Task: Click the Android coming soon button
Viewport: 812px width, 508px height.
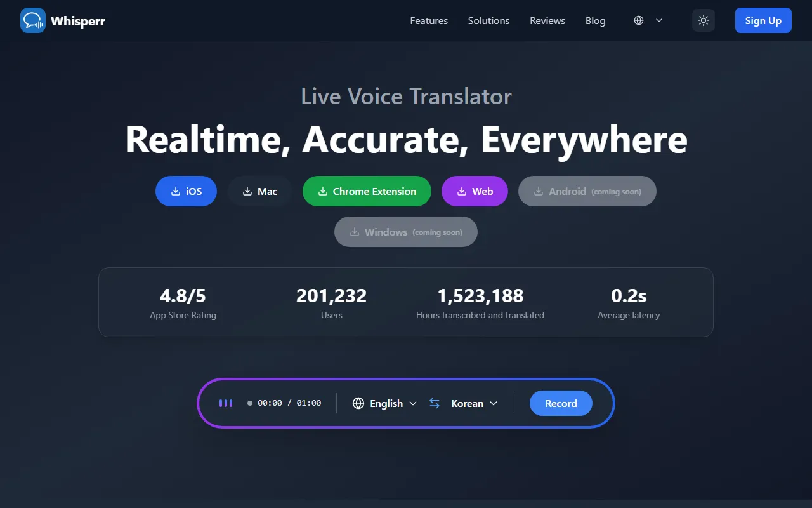Action: [587, 191]
